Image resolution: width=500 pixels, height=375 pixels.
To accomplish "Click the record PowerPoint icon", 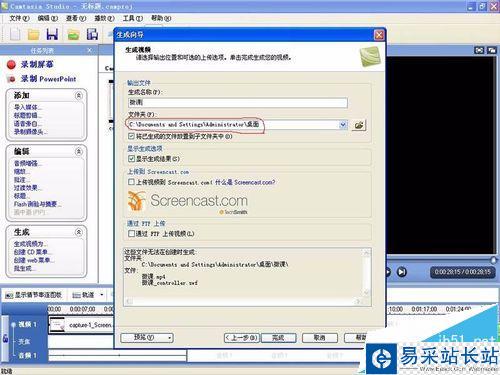I will [x=11, y=79].
